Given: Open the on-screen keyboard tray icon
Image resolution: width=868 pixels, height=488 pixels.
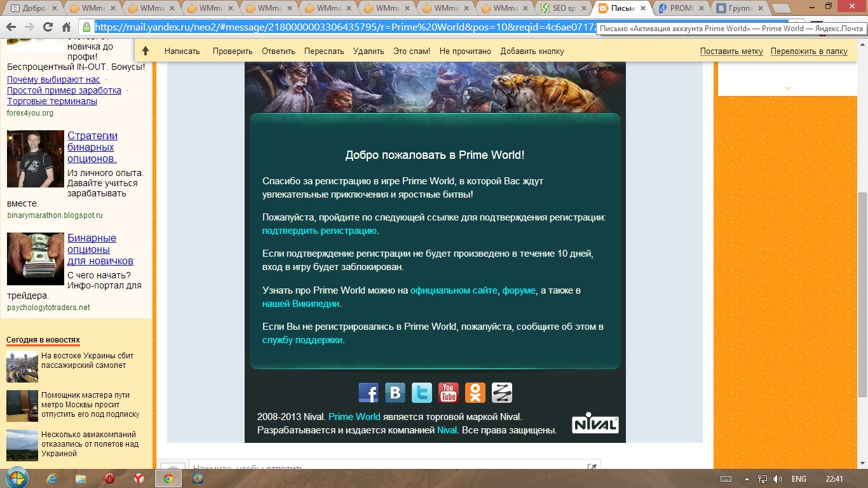Looking at the screenshot, I should coord(726,478).
